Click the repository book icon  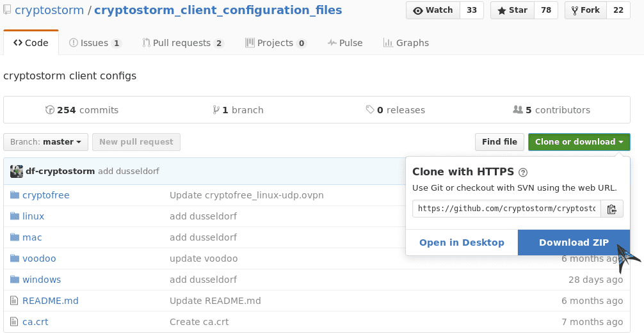7,10
